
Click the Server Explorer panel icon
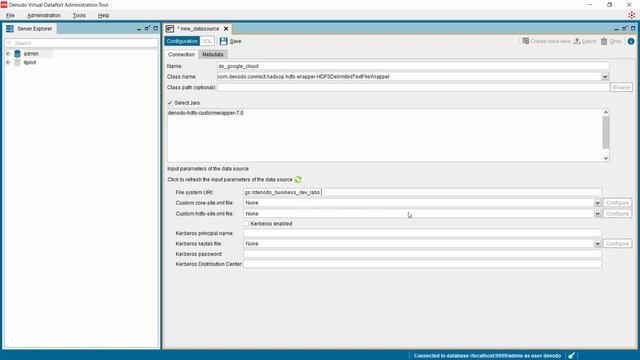10,29
